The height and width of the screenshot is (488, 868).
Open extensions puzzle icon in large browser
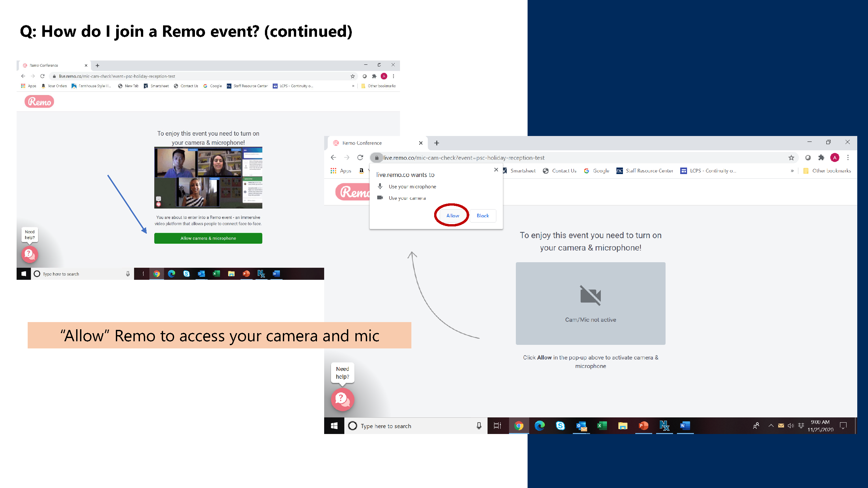pyautogui.click(x=821, y=157)
